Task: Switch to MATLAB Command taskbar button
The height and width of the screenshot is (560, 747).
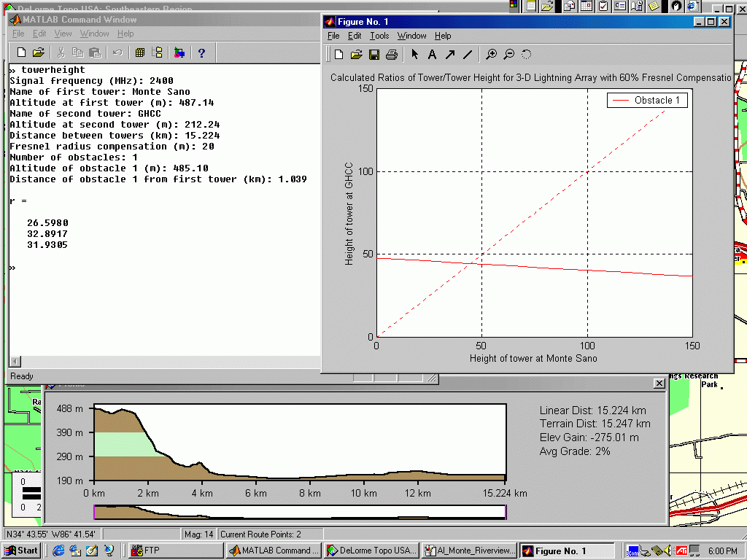Action: point(274,551)
